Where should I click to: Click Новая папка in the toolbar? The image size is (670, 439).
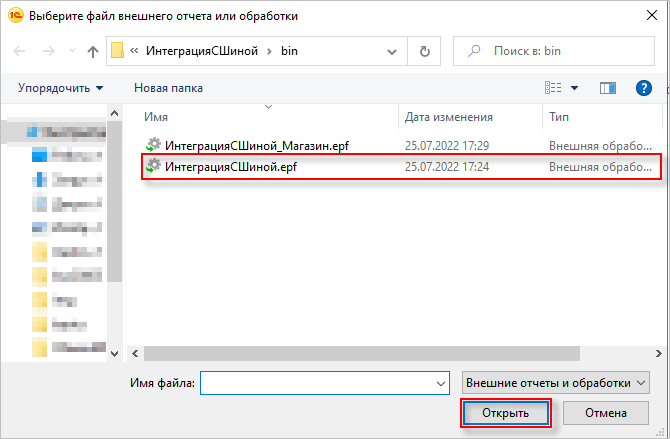[x=168, y=88]
